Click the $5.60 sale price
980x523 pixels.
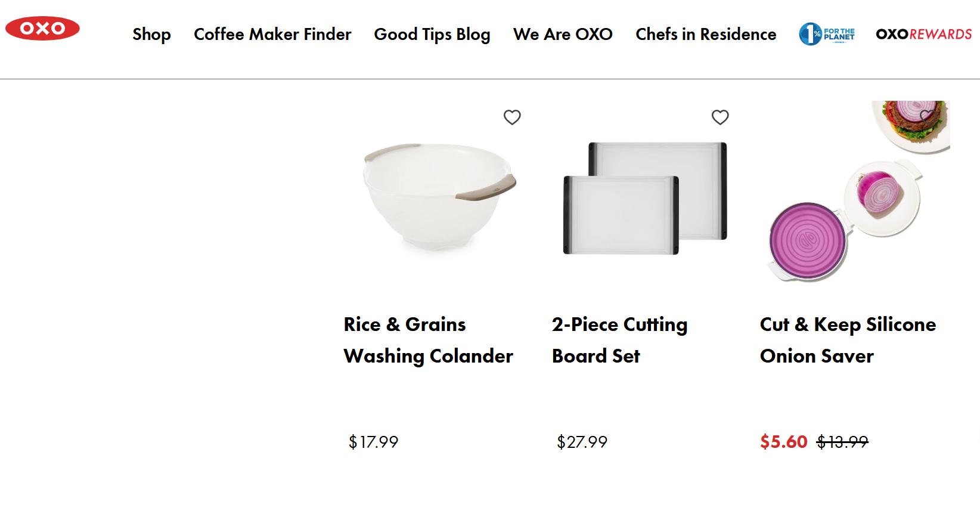click(782, 442)
